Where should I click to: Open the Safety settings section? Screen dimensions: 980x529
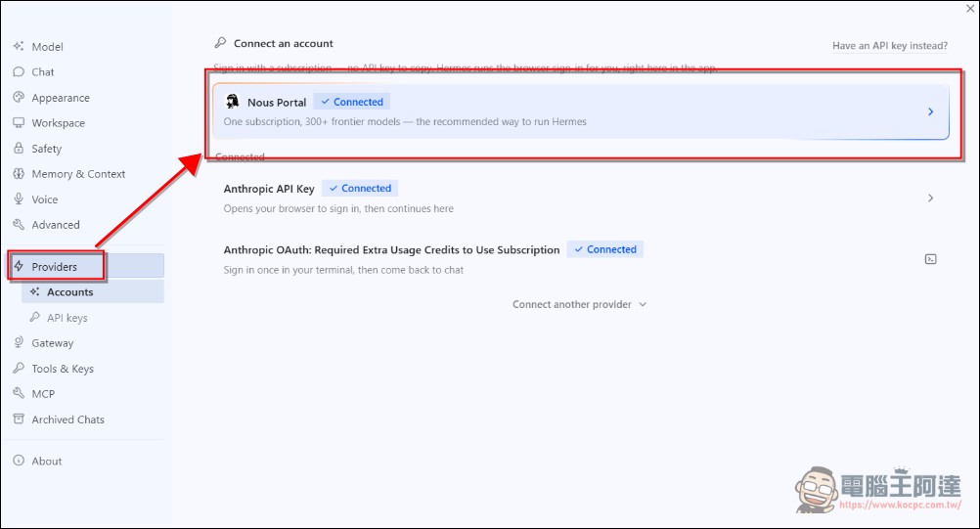(86, 148)
